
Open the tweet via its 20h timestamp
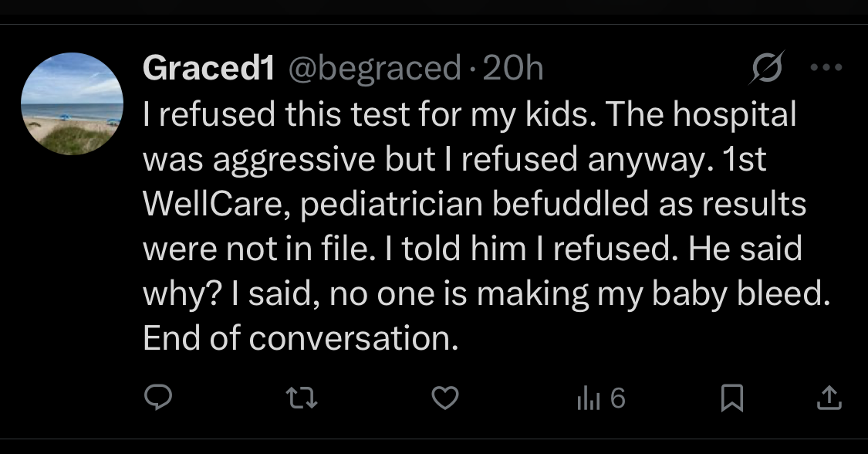(x=512, y=69)
